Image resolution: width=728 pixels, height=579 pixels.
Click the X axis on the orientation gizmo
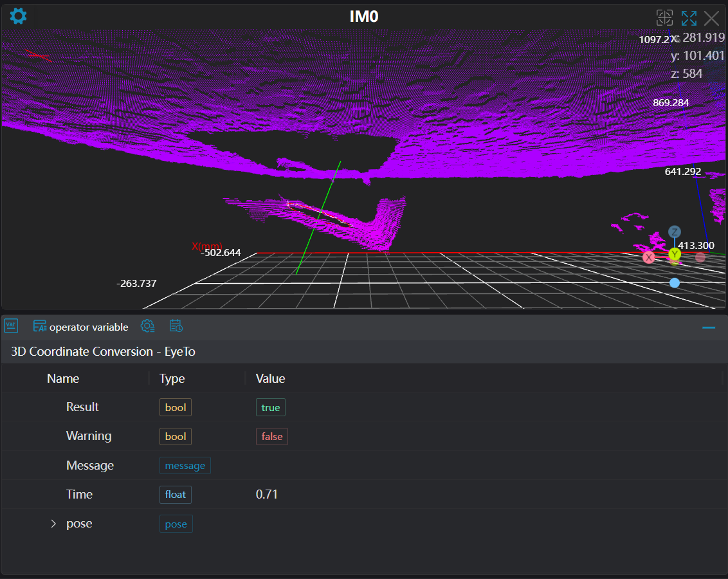(x=649, y=257)
